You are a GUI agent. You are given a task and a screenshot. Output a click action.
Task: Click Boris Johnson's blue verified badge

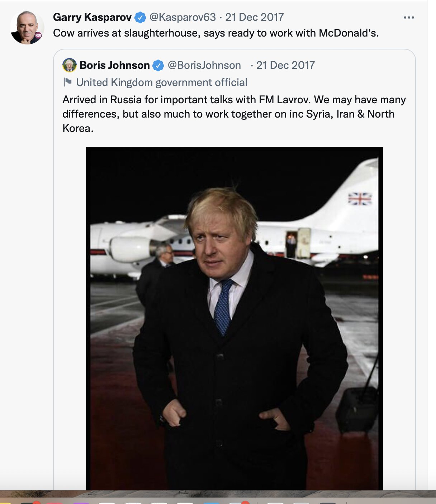point(158,66)
